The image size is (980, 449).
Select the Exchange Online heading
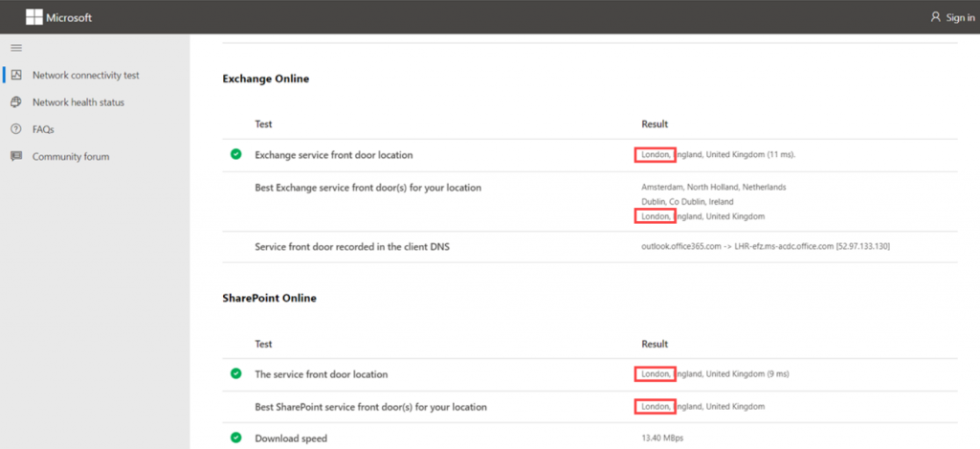(266, 79)
